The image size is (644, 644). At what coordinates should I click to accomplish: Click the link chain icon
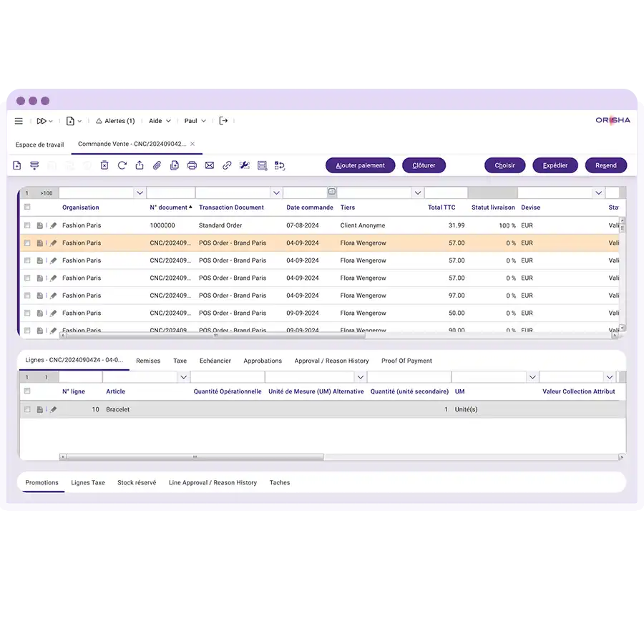[x=227, y=165]
